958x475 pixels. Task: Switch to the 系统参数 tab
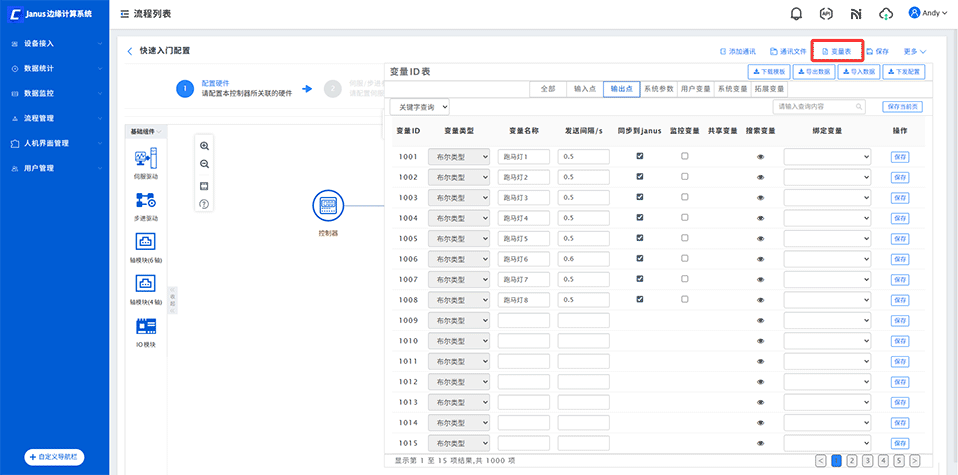[658, 88]
